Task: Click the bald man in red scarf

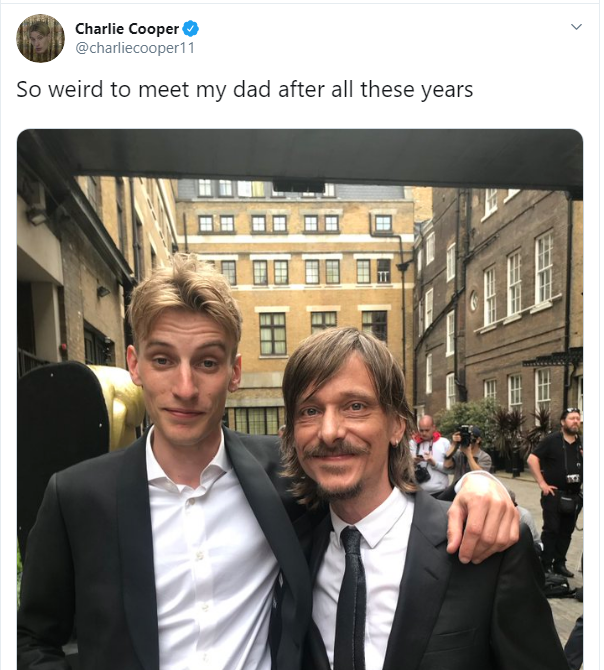Action: point(427,453)
